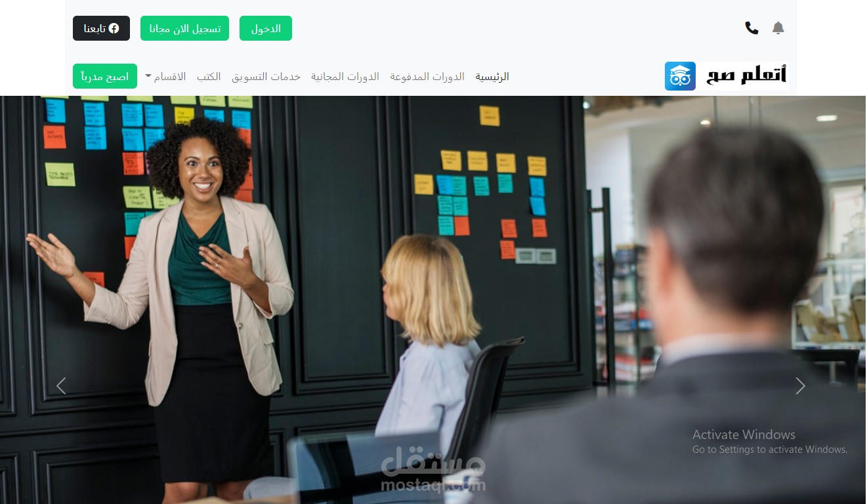Go to الكتب books section
Screen dimensions: 867x504
[209, 77]
